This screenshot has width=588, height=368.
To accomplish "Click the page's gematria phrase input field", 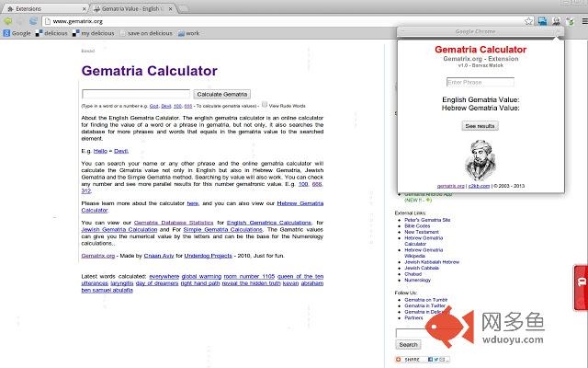I will [136, 94].
